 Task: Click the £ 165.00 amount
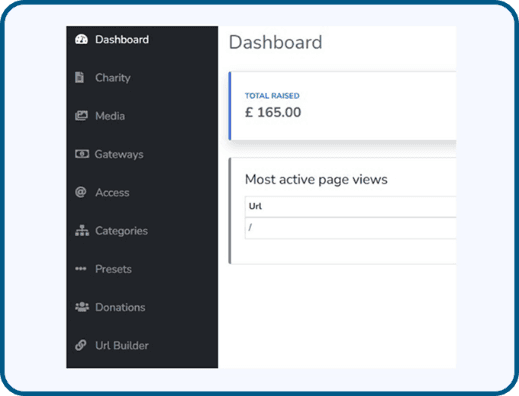(x=273, y=112)
